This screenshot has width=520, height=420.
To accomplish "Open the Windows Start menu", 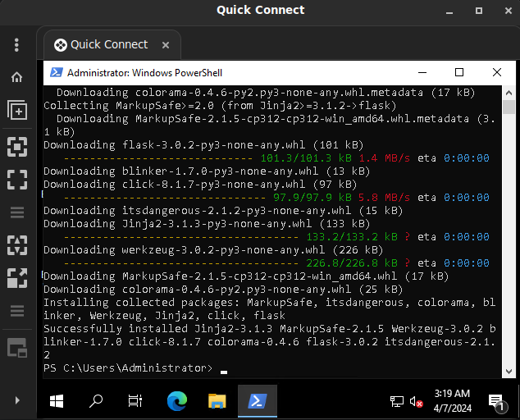I will (x=57, y=401).
